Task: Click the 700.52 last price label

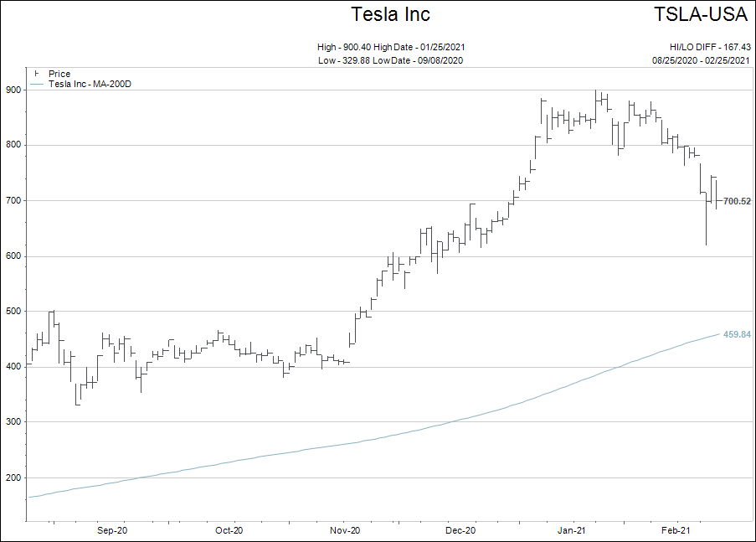Action: (737, 201)
